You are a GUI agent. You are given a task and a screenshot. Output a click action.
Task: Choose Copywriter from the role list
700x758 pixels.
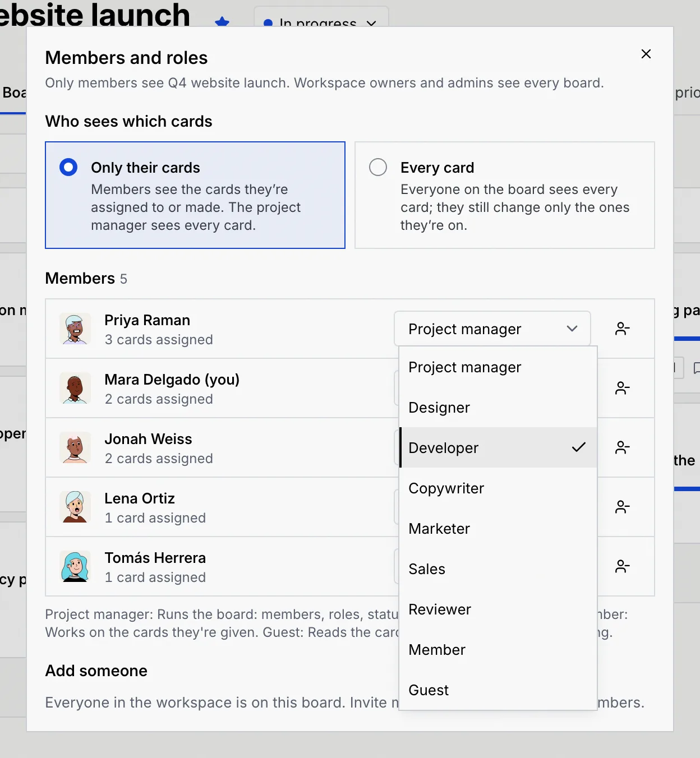pos(498,488)
